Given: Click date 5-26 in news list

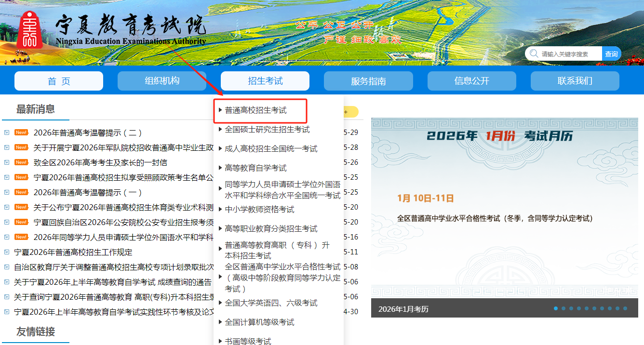Looking at the screenshot, I should pos(350,162).
